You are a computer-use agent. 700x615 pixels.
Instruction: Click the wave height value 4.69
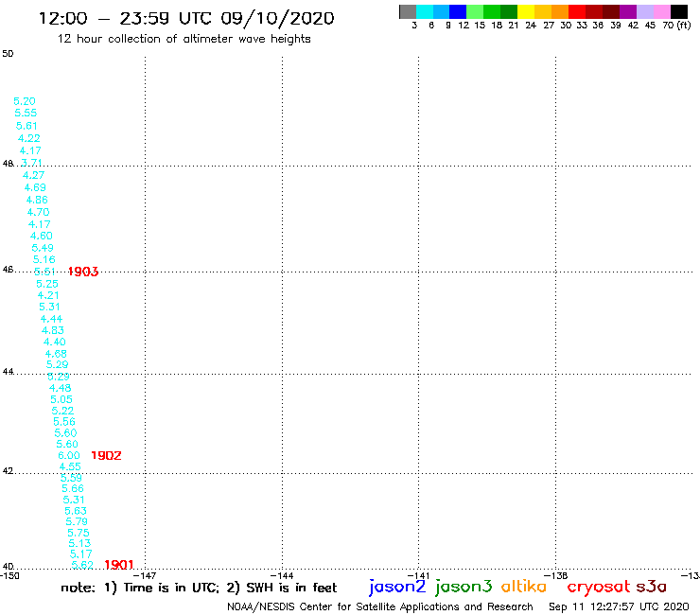click(x=35, y=187)
